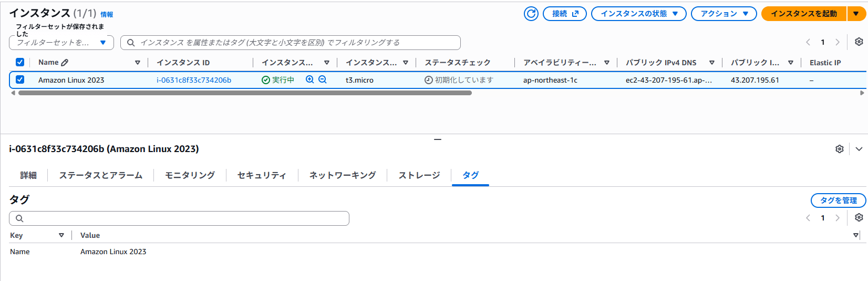
Task: Open instance table preferences gear
Action: [859, 42]
